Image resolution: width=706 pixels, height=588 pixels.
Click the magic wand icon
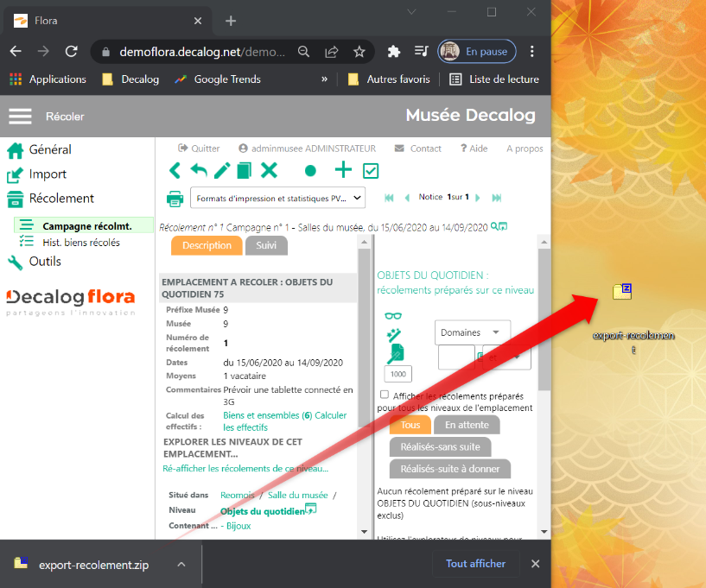click(x=394, y=334)
